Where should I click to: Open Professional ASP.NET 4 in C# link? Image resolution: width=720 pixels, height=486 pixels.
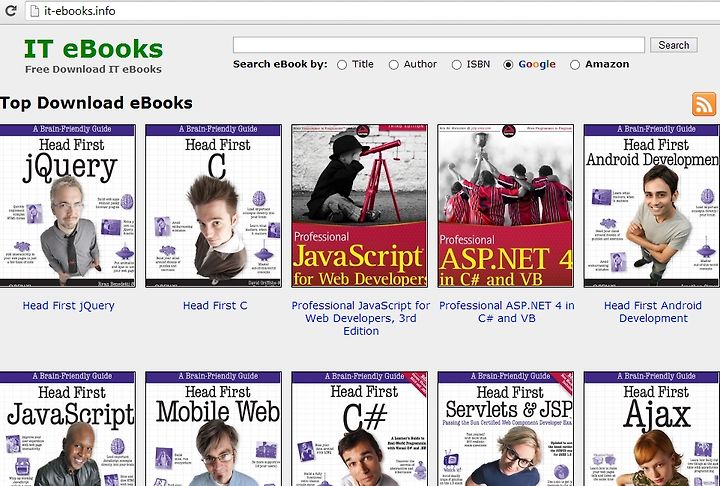pyautogui.click(x=506, y=312)
